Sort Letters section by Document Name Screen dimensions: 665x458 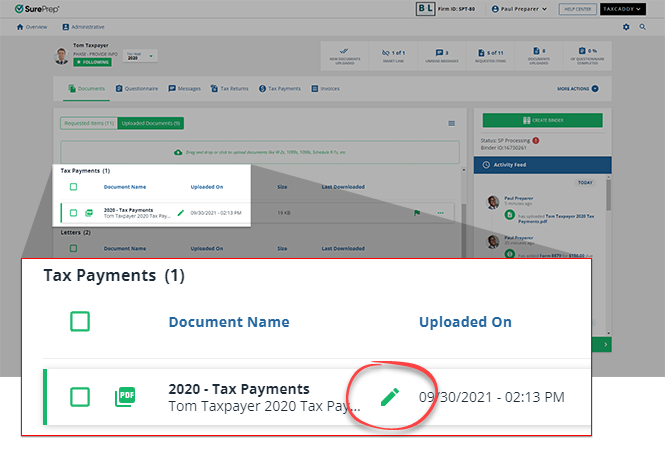click(x=125, y=249)
